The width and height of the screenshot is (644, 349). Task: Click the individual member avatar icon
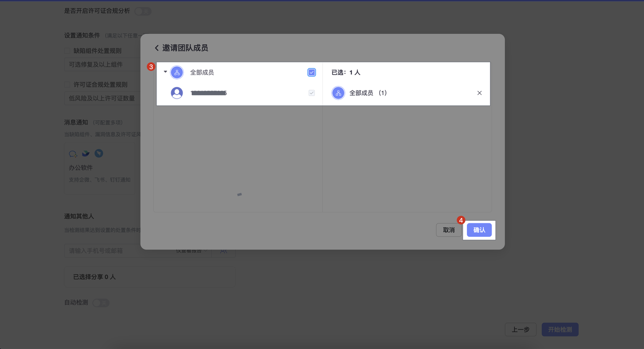click(177, 93)
